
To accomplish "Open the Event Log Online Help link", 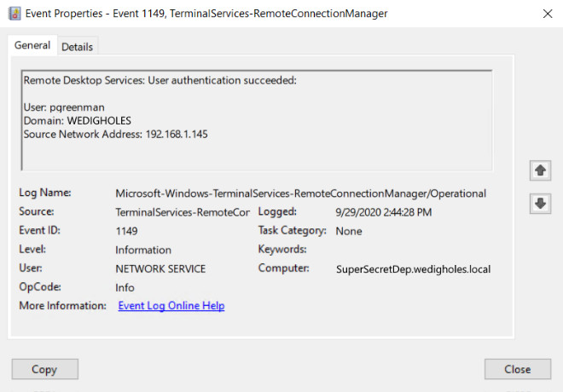I will click(x=171, y=306).
